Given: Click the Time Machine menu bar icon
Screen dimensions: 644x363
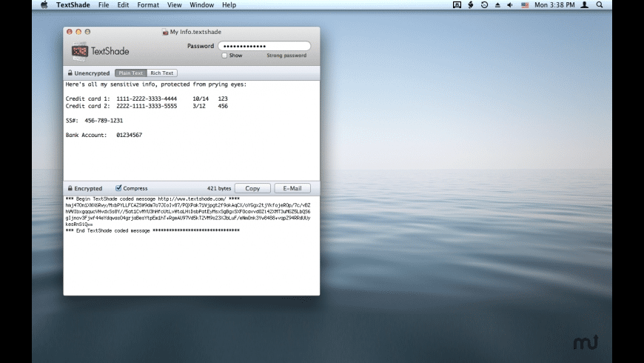Looking at the screenshot, I should tap(484, 5).
